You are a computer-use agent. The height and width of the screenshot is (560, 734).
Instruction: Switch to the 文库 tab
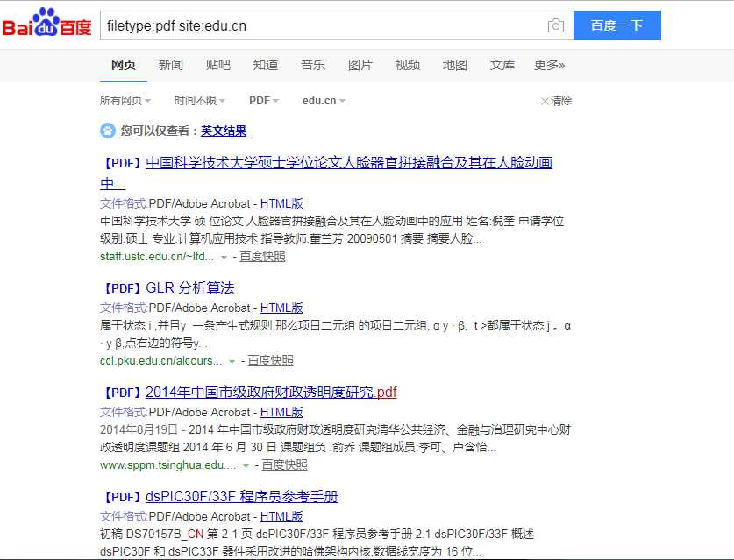pyautogui.click(x=502, y=65)
